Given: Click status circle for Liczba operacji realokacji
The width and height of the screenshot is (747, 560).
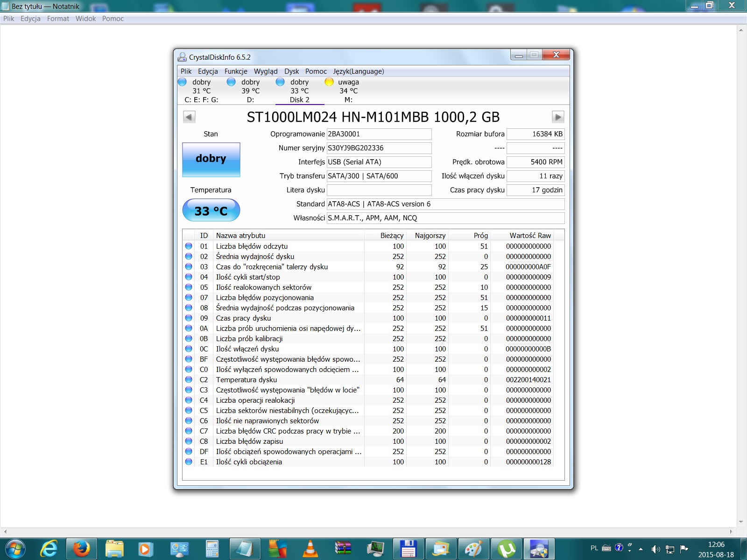Looking at the screenshot, I should 189,400.
